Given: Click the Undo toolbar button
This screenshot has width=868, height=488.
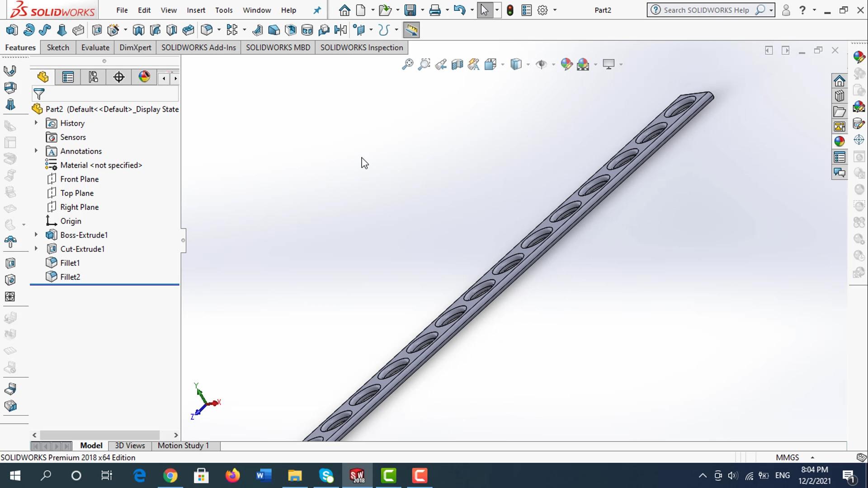Looking at the screenshot, I should pos(459,9).
